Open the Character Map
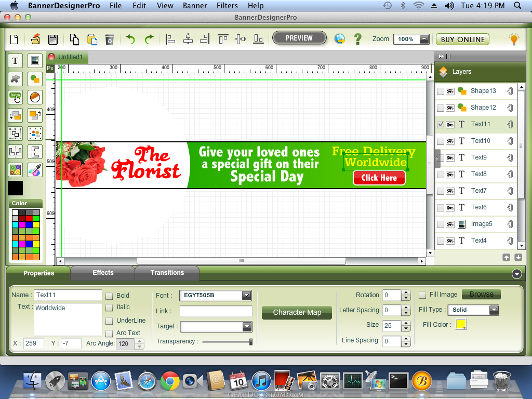Image resolution: width=532 pixels, height=399 pixels. 297,312
